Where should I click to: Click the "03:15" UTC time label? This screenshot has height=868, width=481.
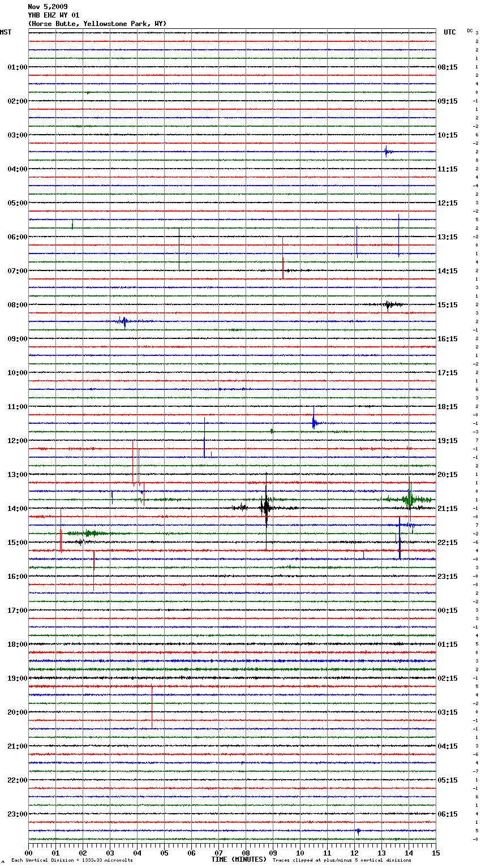(448, 712)
